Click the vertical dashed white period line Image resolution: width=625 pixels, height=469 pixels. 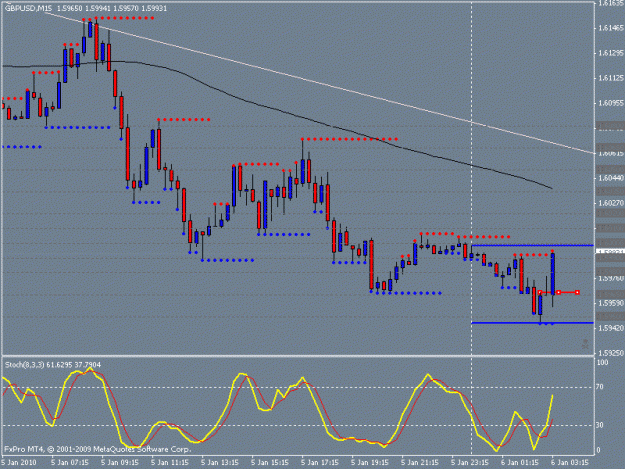pyautogui.click(x=472, y=227)
